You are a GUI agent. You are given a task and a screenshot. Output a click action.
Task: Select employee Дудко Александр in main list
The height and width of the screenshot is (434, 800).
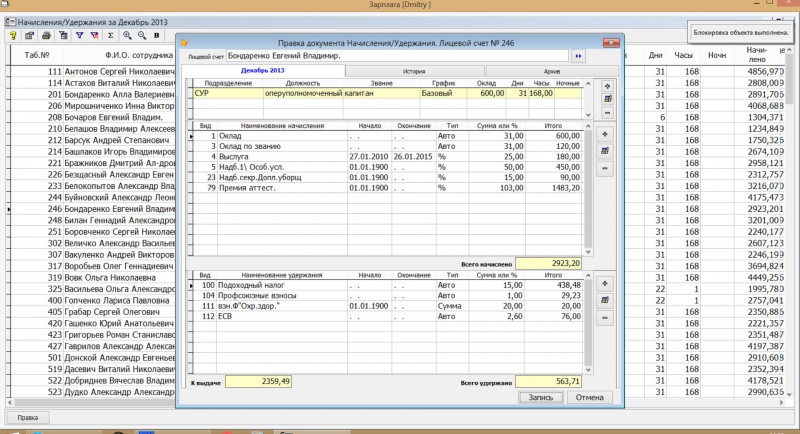[119, 392]
